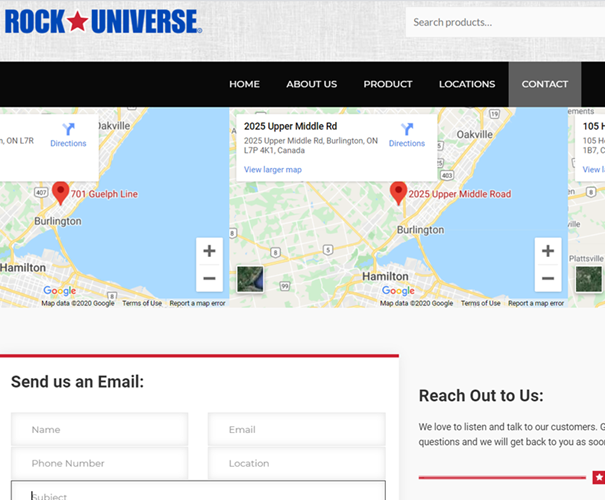Open Terms of Use on 701 Guelph Line map
605x500 pixels.
pos(142,303)
